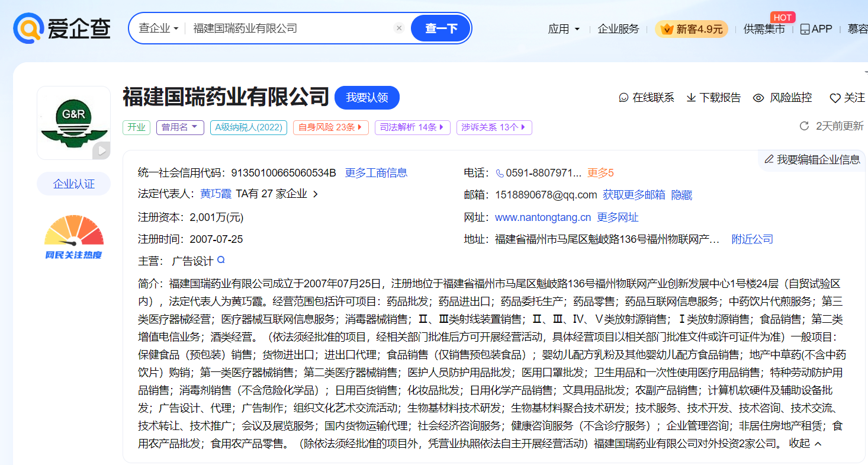Open the 查企业 search type dropdown
The height and width of the screenshot is (465, 868).
tap(158, 28)
